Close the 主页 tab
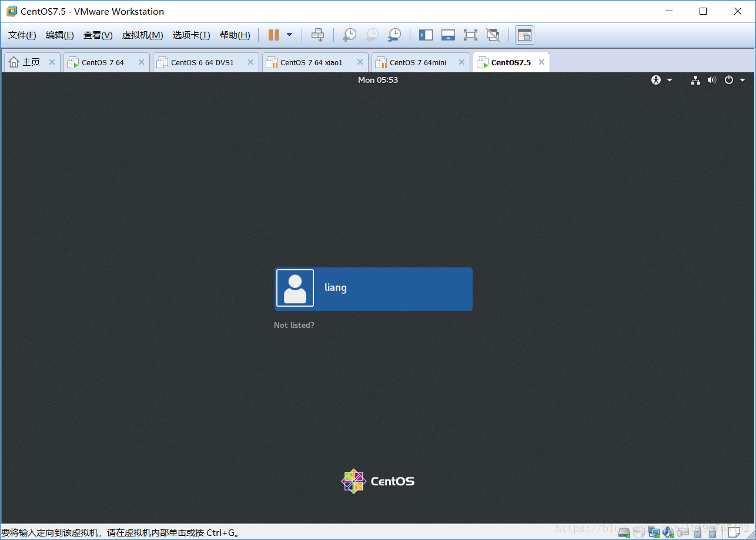Image resolution: width=756 pixels, height=540 pixels. 52,62
